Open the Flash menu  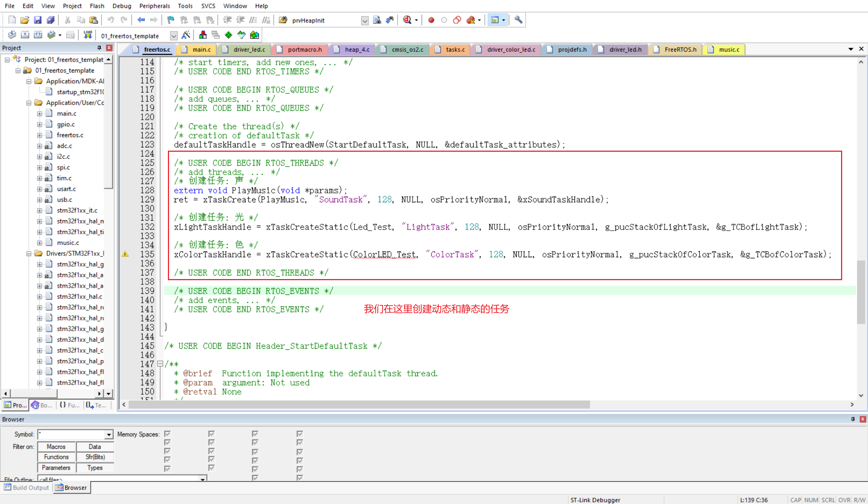(97, 6)
